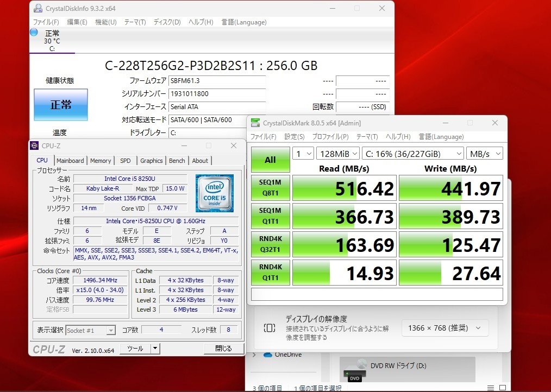Switch to the SPD tab
This screenshot has width=551, height=392.
pos(126,161)
